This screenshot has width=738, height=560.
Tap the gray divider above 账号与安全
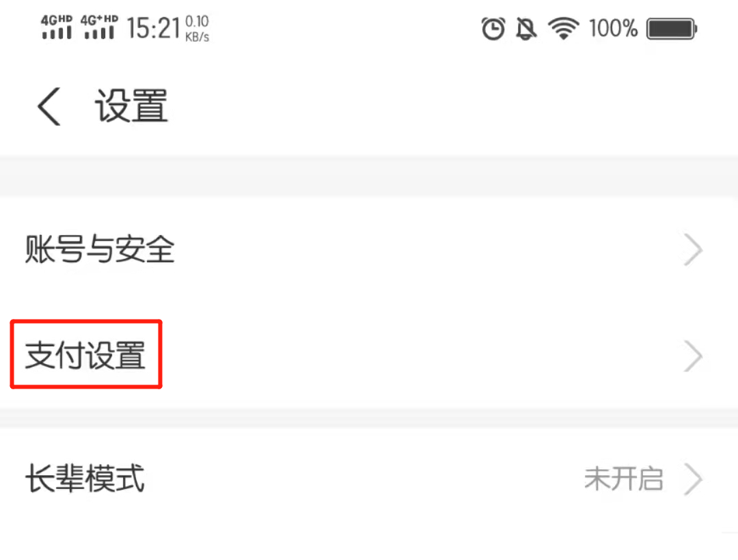coord(369,176)
